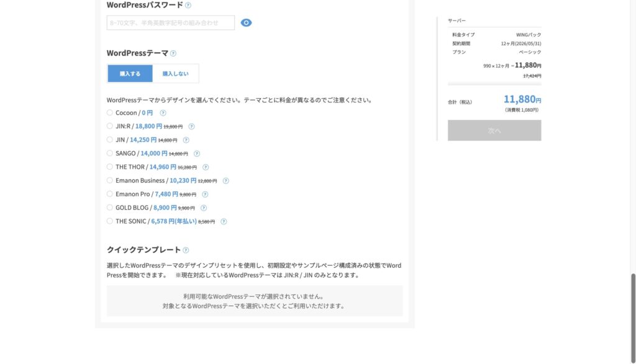Toggle password visibility eye icon
Viewport: 636px width, 364px height.
(x=246, y=23)
